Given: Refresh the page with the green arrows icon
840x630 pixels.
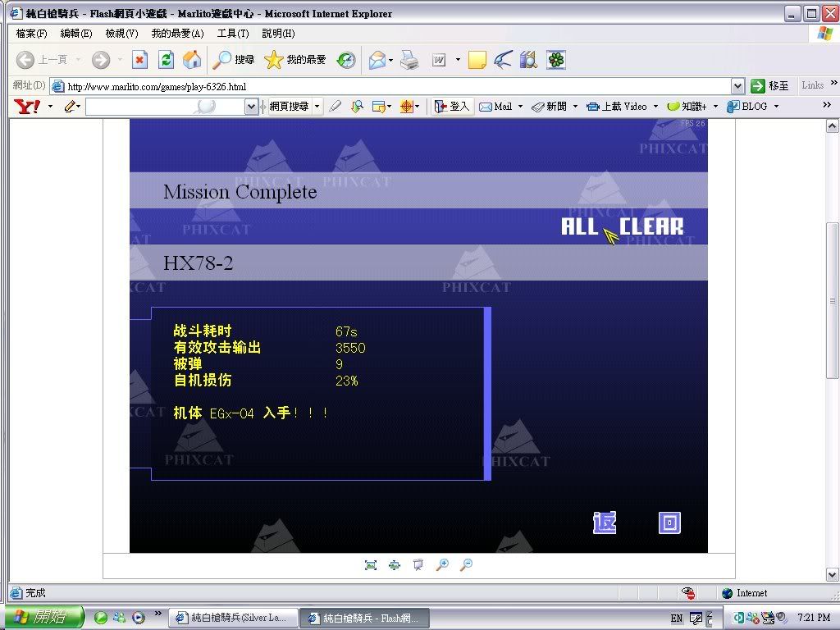Looking at the screenshot, I should pyautogui.click(x=167, y=60).
